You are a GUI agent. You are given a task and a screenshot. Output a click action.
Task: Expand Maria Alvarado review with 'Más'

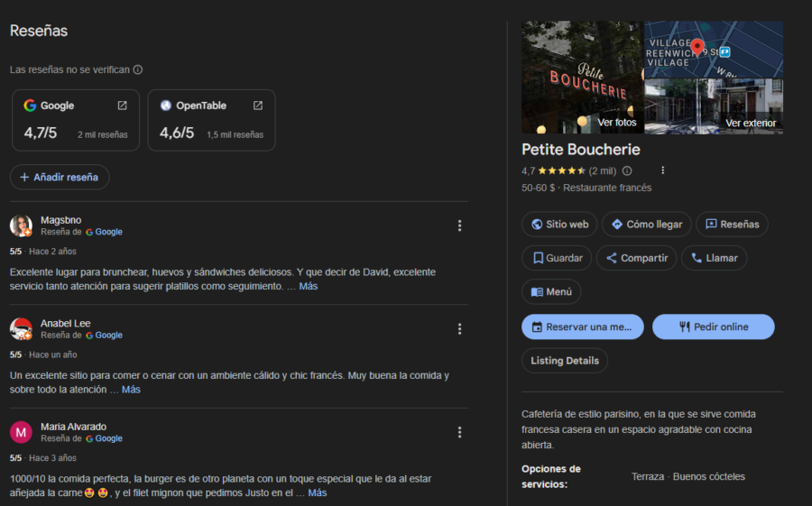[318, 492]
